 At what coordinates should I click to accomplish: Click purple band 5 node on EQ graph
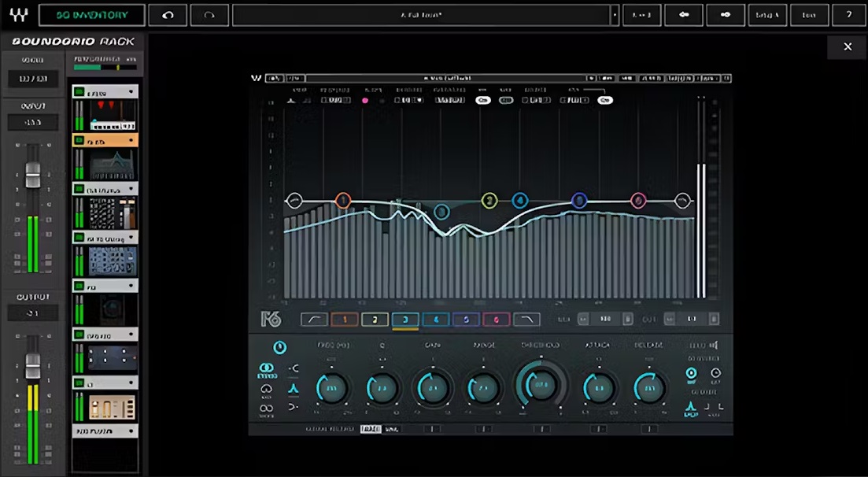tap(579, 201)
